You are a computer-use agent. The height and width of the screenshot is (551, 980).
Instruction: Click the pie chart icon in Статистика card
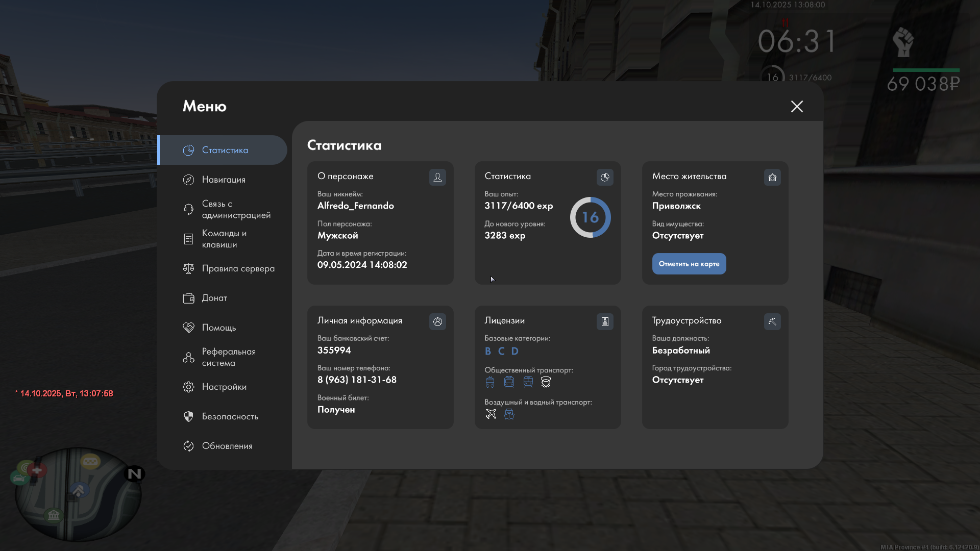point(605,177)
